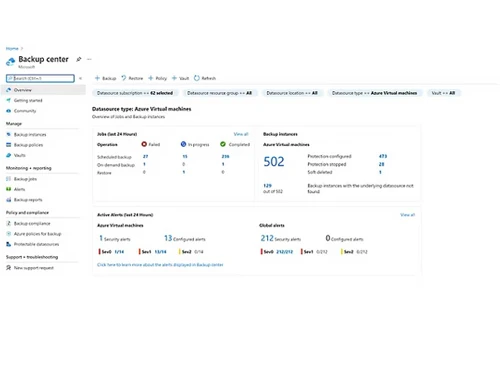Click the Backup center cloud icon

[10, 61]
